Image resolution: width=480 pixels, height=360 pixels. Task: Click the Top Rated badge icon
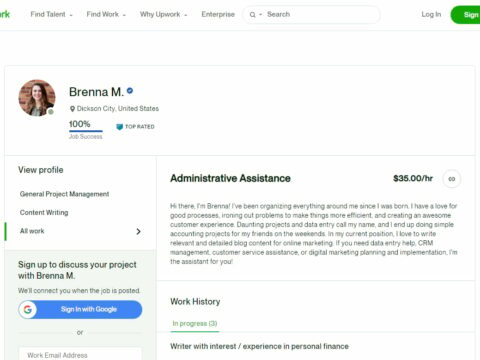(x=119, y=127)
